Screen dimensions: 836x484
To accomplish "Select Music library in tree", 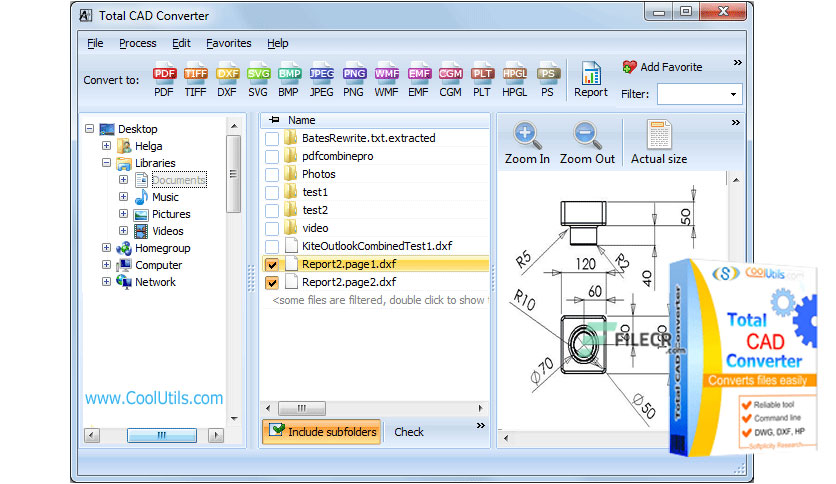I will [165, 197].
